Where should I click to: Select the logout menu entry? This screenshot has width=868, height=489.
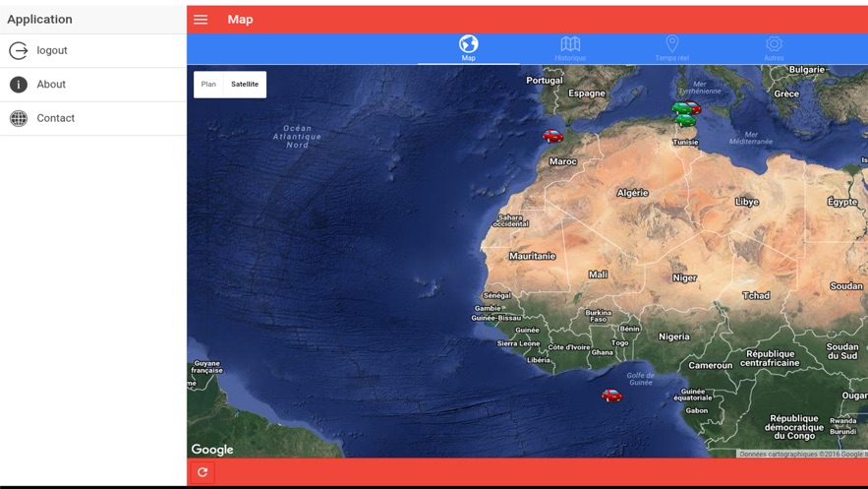click(x=93, y=50)
